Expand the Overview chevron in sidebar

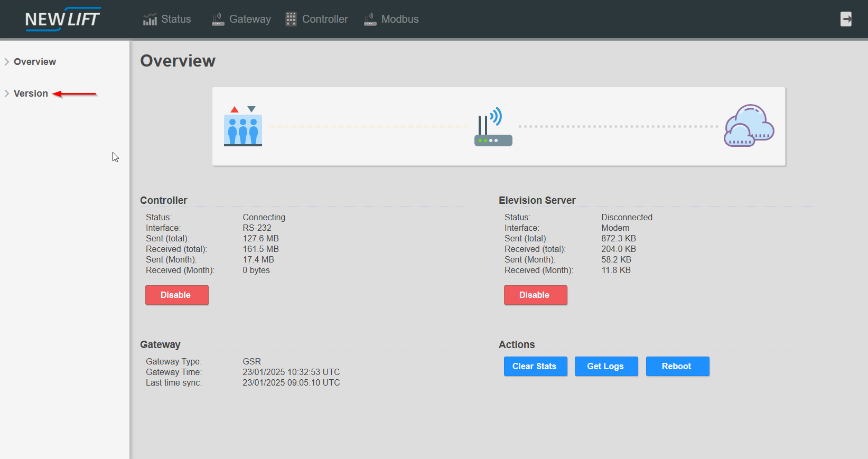coord(7,62)
